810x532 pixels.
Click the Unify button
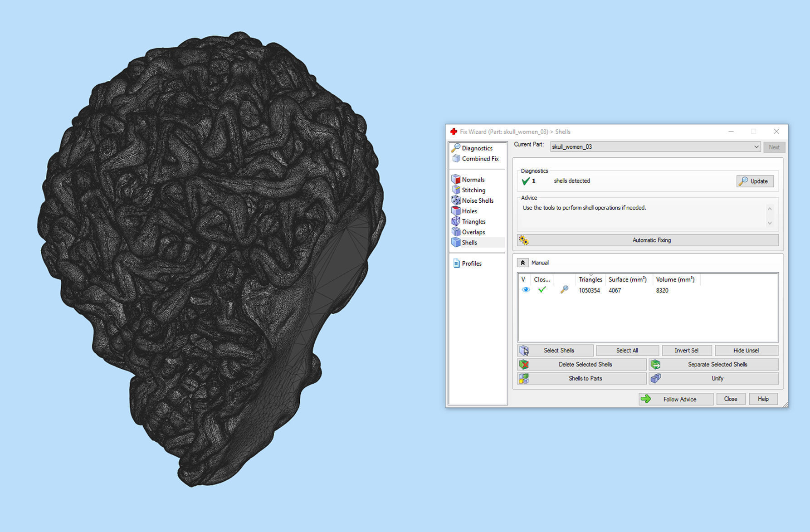(x=714, y=378)
